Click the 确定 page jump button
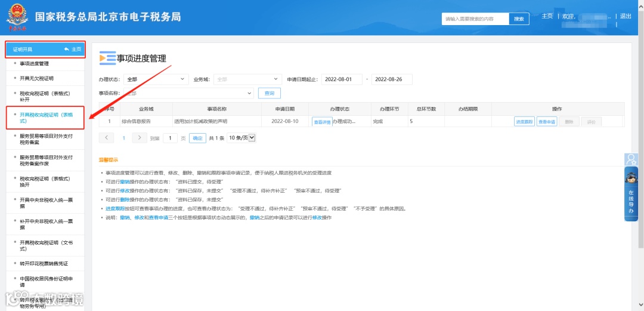Screen dimensions: 644x311 coord(197,138)
